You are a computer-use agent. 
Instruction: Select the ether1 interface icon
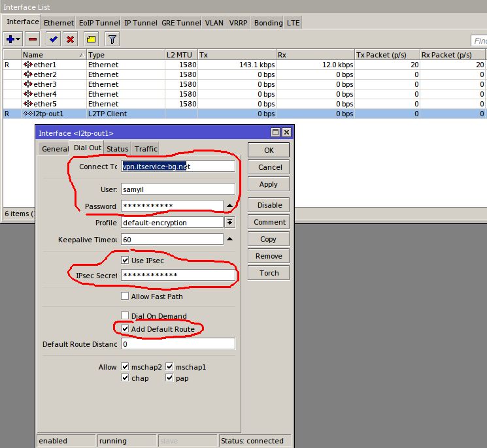28,65
